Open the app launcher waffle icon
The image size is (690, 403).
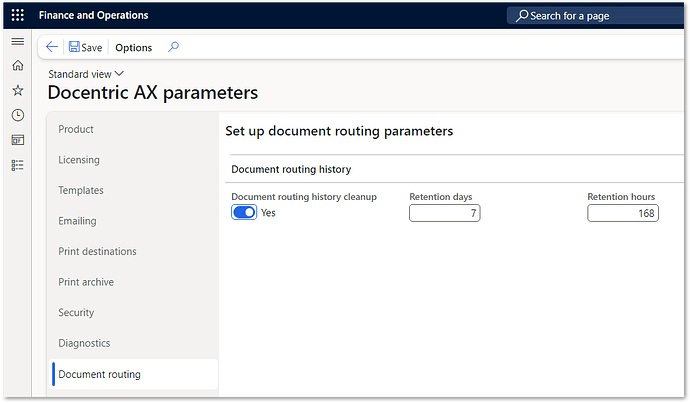(18, 15)
